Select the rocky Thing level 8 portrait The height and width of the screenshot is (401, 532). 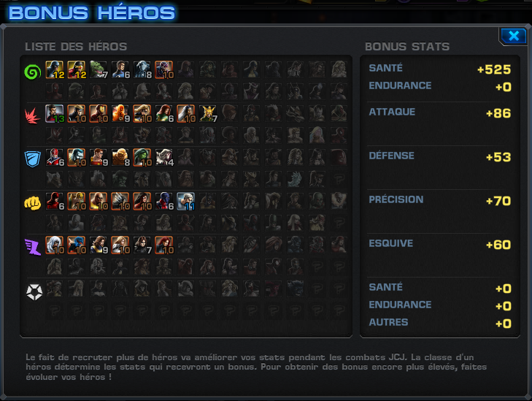pos(120,157)
